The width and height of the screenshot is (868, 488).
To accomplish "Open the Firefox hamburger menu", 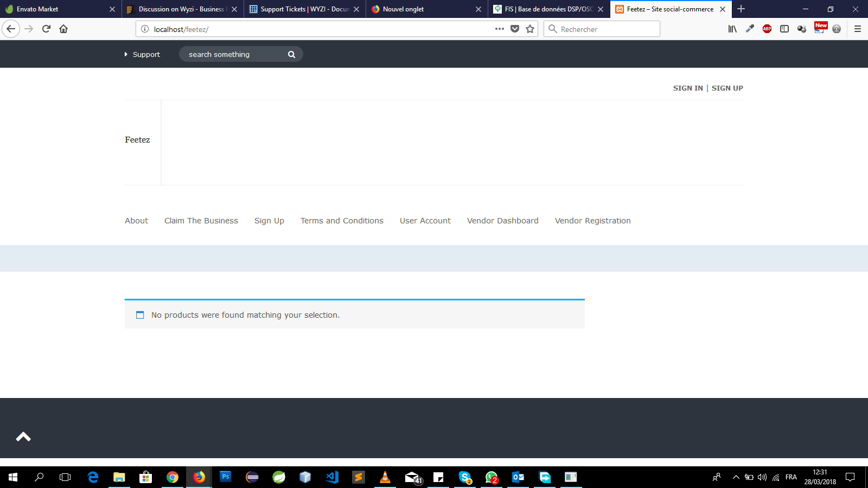I will [x=858, y=29].
